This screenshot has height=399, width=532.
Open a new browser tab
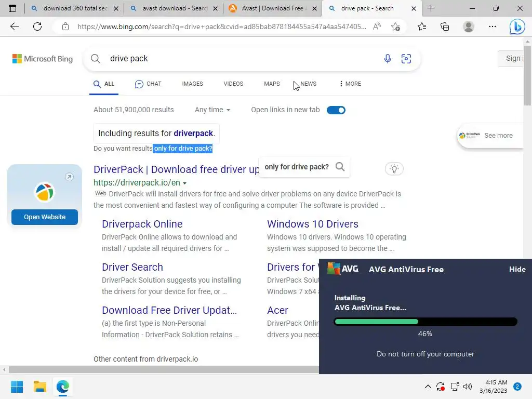431,8
